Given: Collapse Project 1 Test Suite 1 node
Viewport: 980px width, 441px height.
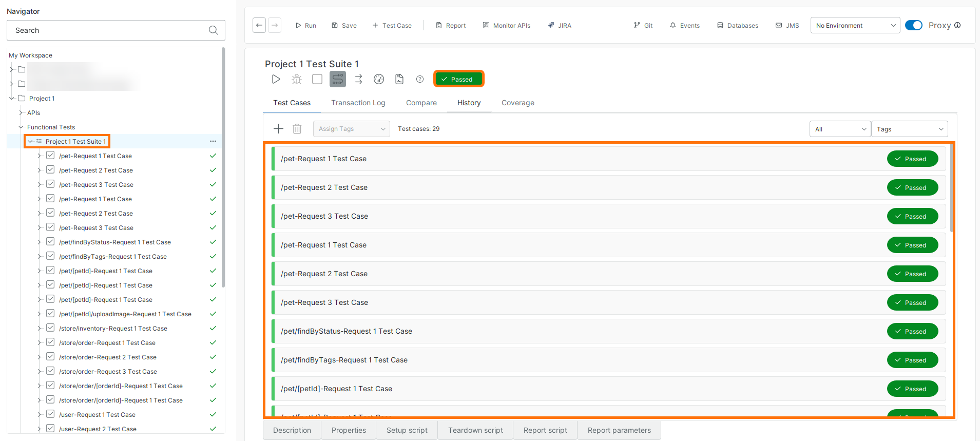Looking at the screenshot, I should (30, 141).
